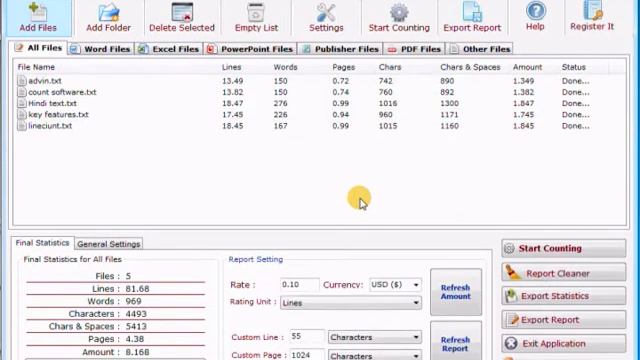Click the Delete Selected toolbar icon
The image size is (640, 360).
point(182,12)
